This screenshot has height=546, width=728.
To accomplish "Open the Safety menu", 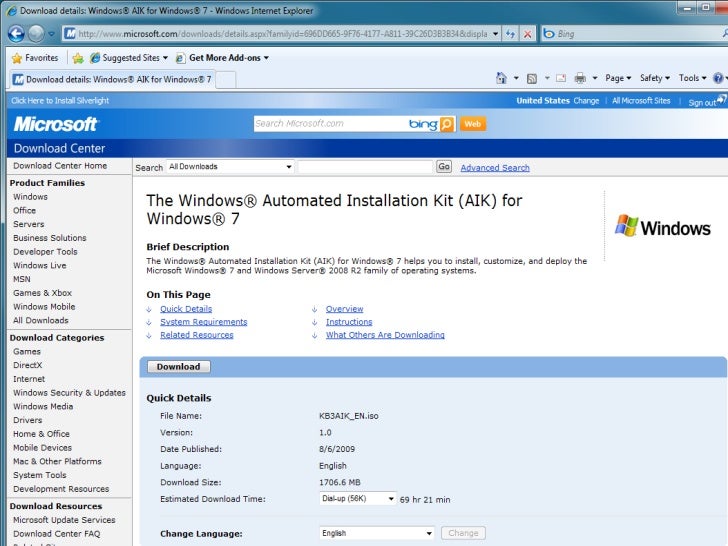I will [655, 78].
